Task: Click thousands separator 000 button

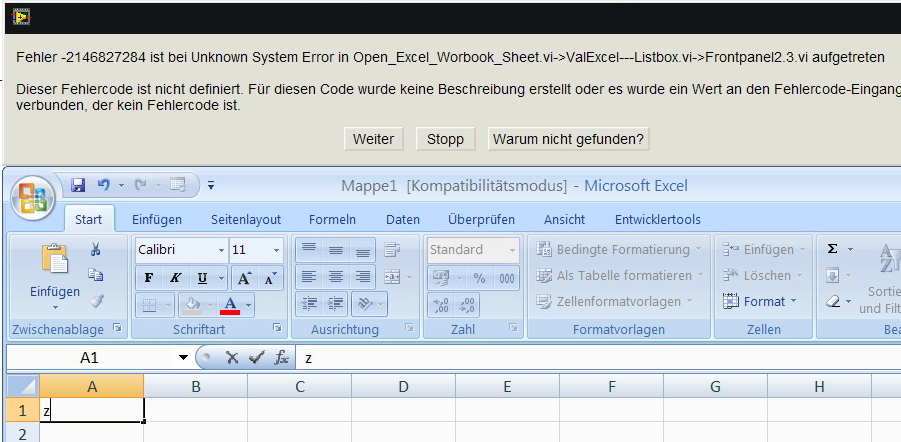Action: [x=507, y=278]
